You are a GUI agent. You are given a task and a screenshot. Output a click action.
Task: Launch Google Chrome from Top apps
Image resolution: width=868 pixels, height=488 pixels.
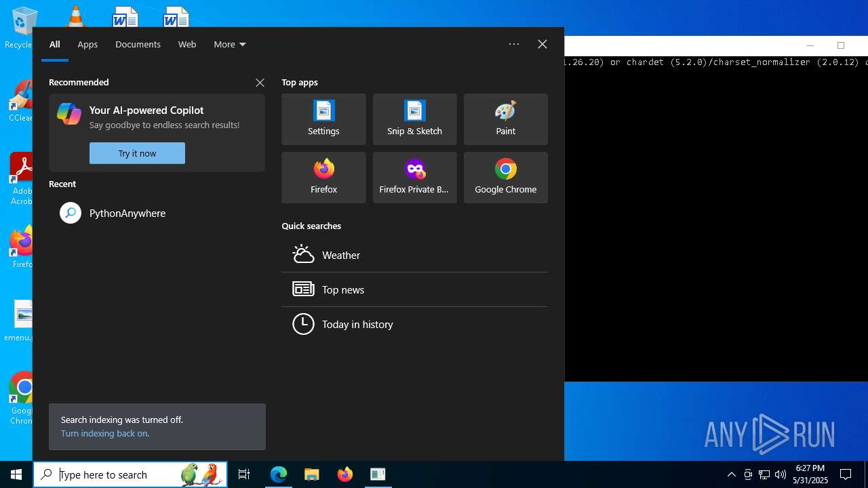coord(506,178)
